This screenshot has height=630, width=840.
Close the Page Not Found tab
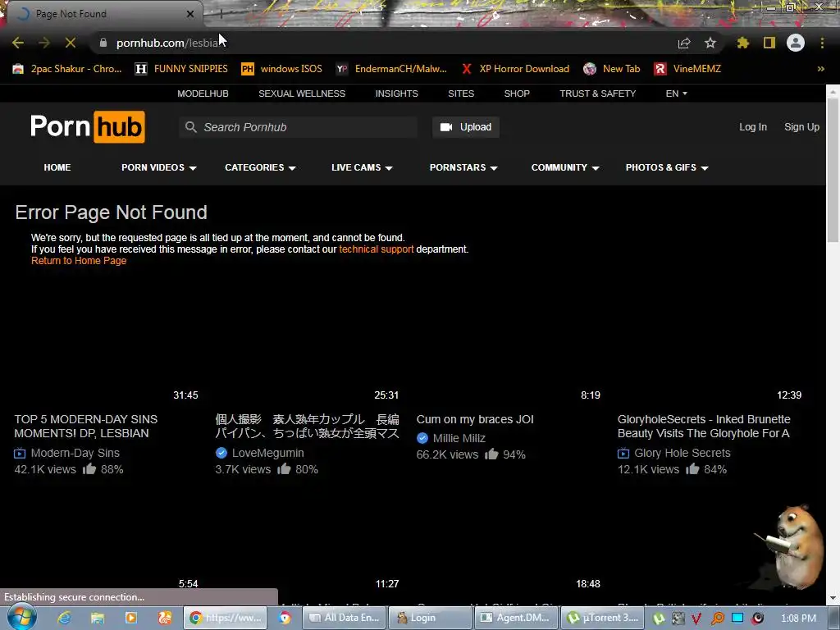click(x=190, y=14)
